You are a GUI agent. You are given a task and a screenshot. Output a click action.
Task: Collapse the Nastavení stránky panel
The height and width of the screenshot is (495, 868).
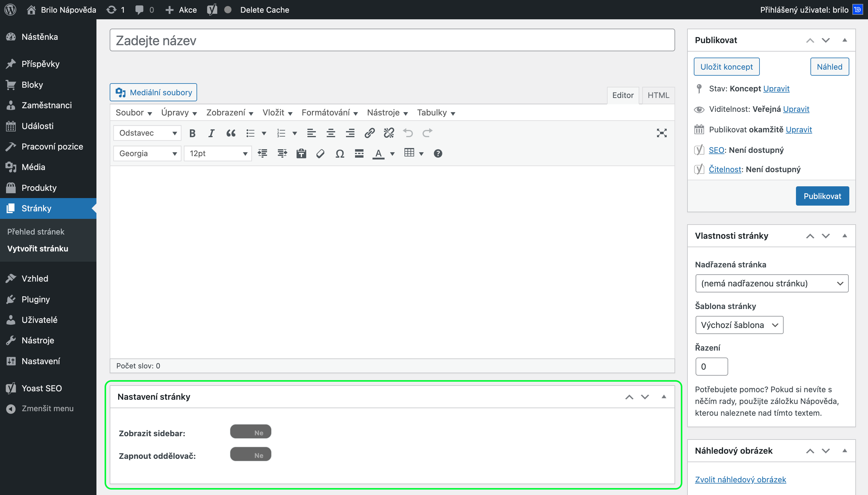pyautogui.click(x=663, y=397)
